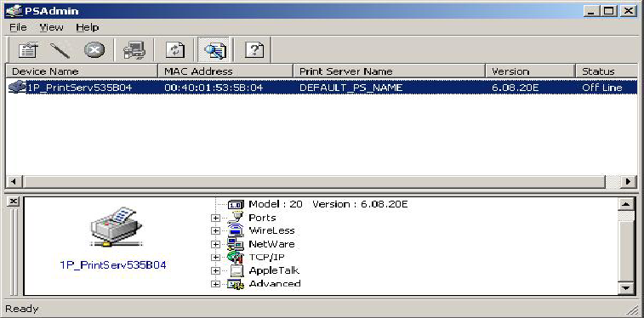
Task: Expand the WireLess tree node
Action: (215, 231)
